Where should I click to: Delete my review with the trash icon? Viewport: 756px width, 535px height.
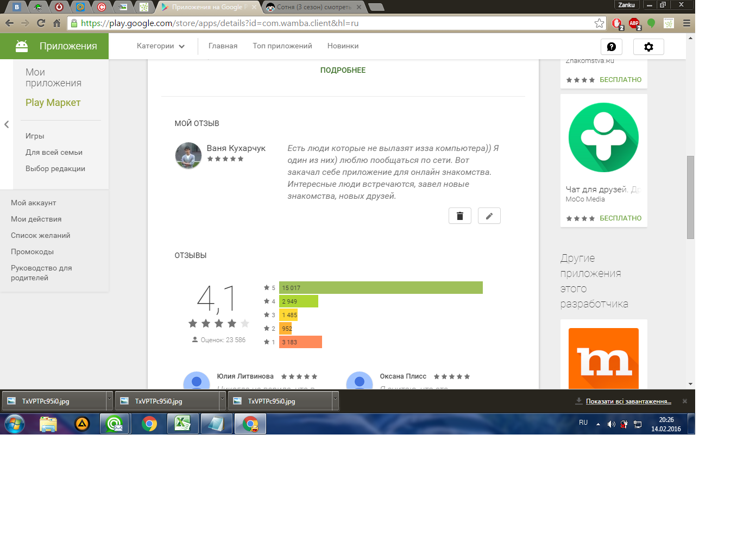[460, 216]
